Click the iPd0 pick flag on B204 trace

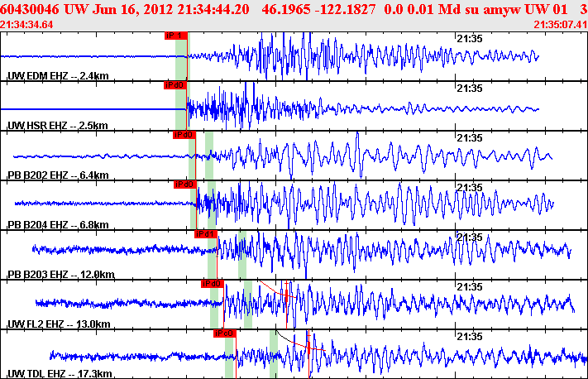coord(185,185)
